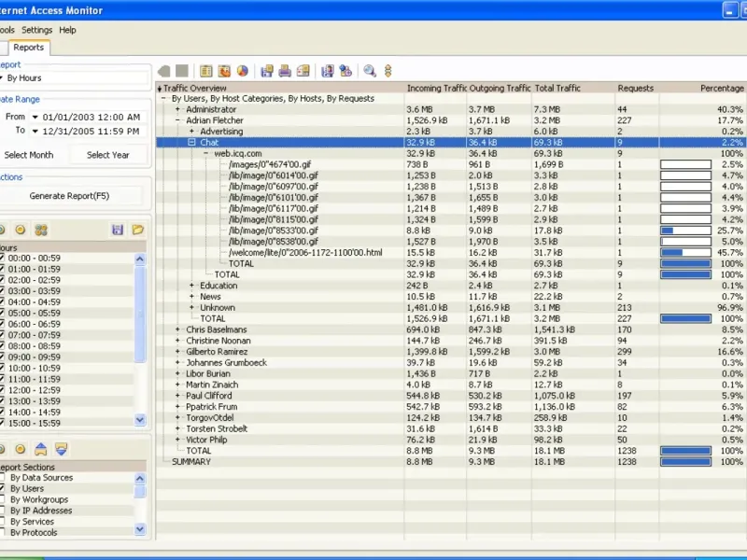This screenshot has width=747, height=560.
Task: Click the Percentage column header
Action: click(x=721, y=88)
